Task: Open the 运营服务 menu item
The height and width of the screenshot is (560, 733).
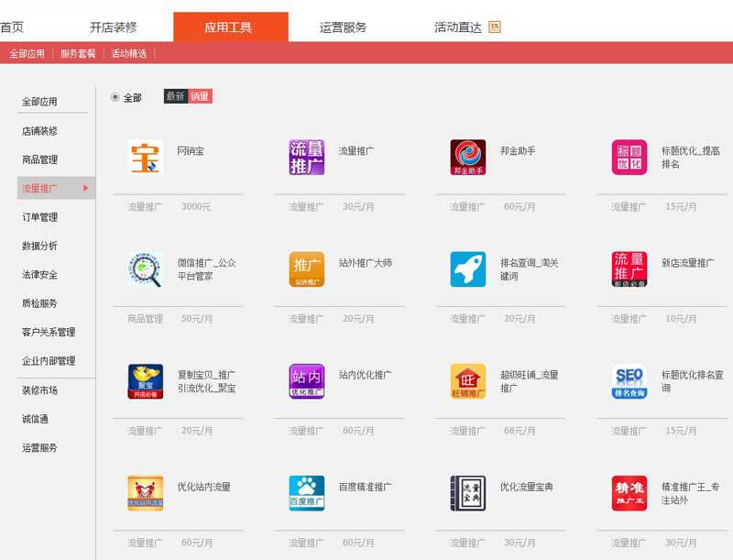Action: [342, 27]
